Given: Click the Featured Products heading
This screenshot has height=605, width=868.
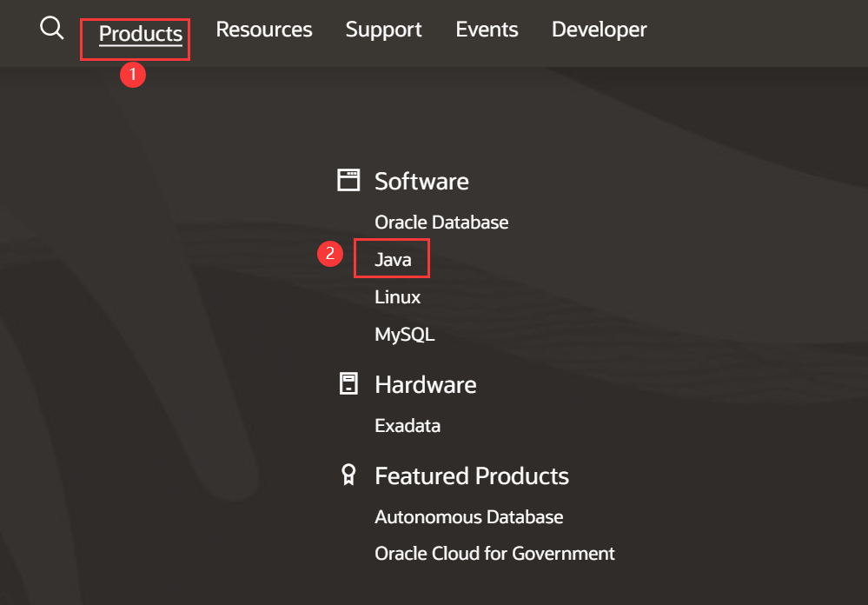Looking at the screenshot, I should [471, 475].
